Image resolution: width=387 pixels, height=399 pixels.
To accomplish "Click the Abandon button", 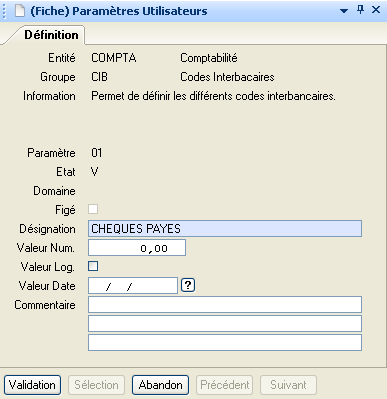I will 160,385.
